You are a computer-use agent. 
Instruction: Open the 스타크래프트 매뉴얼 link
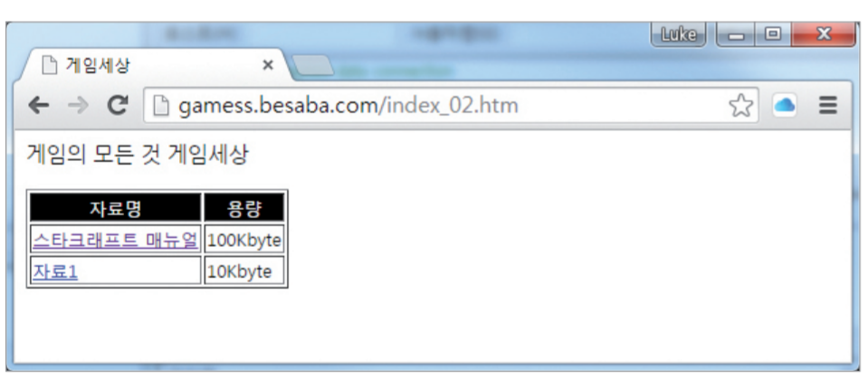point(115,241)
